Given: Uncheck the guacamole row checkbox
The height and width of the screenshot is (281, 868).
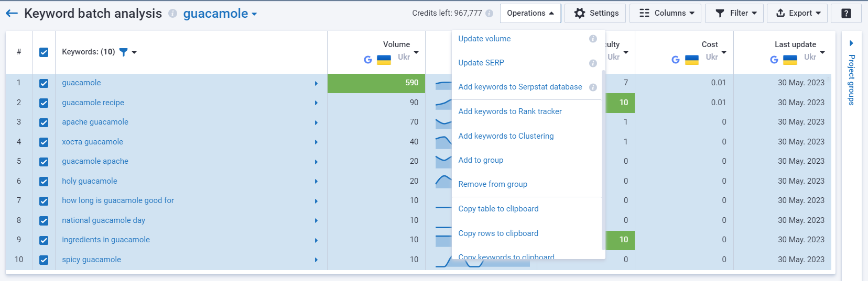Looking at the screenshot, I should (x=44, y=83).
